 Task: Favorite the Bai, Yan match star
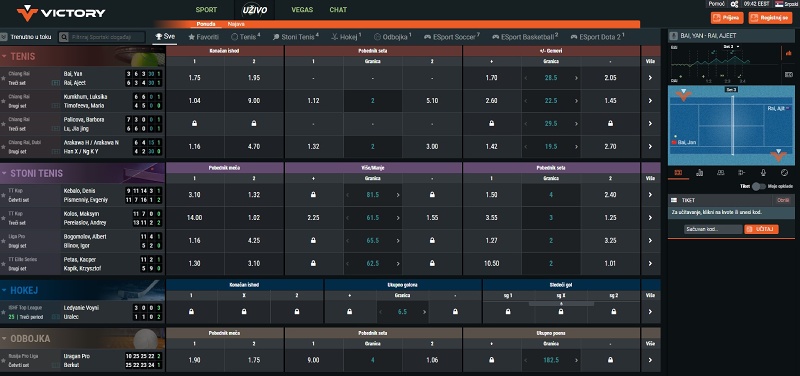coord(4,78)
